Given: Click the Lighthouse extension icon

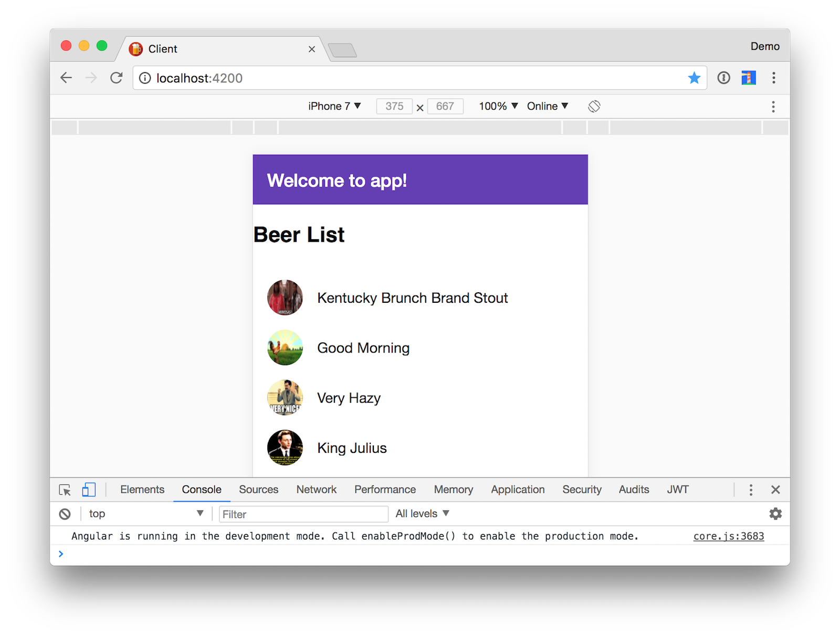Looking at the screenshot, I should (x=748, y=78).
